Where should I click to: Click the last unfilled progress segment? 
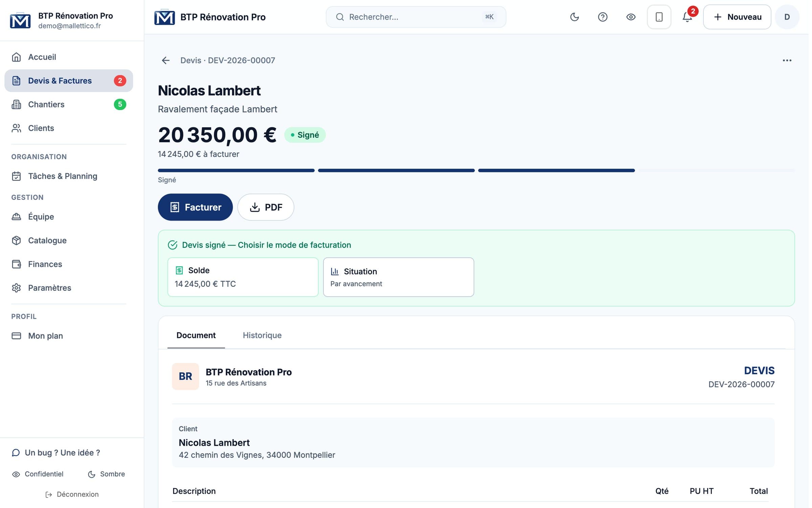tap(717, 170)
